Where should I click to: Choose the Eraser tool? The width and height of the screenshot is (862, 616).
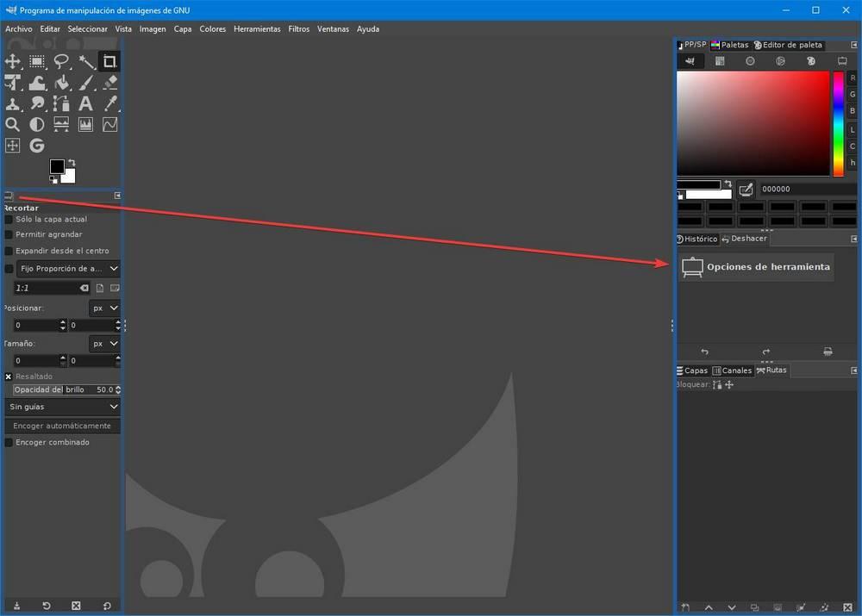point(110,83)
